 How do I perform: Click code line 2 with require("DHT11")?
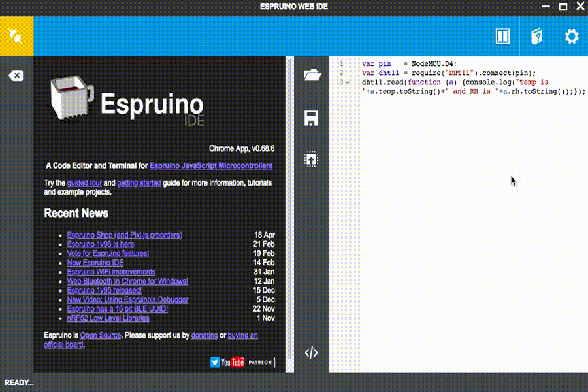tap(449, 73)
